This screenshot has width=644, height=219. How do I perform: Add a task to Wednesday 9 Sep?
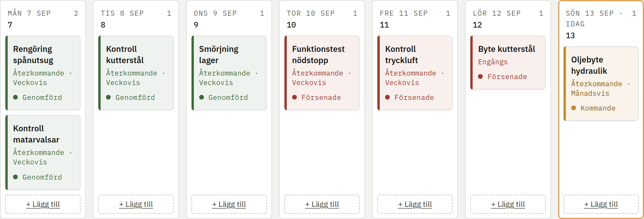[229, 204]
